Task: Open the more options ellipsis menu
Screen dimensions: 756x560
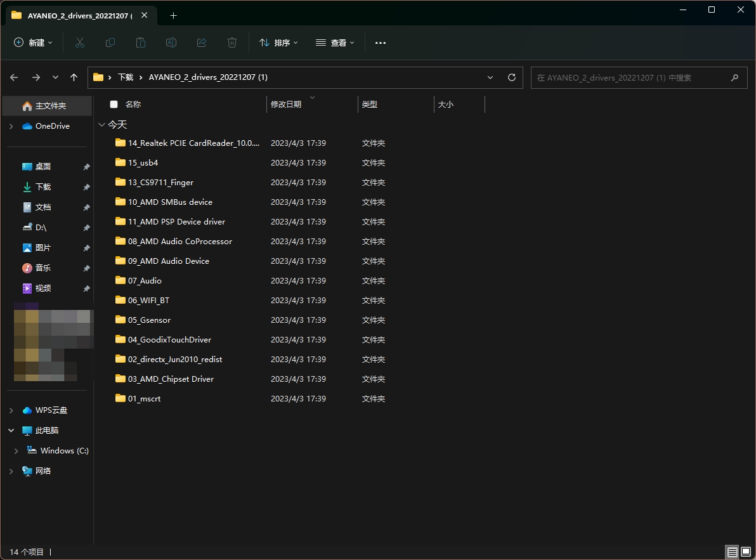Action: (381, 42)
